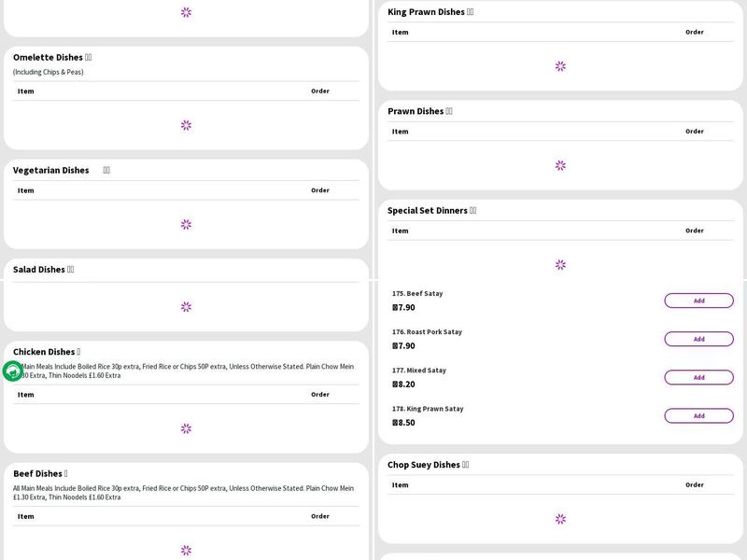Click the Item column header under Prawn Dishes

pyautogui.click(x=400, y=132)
